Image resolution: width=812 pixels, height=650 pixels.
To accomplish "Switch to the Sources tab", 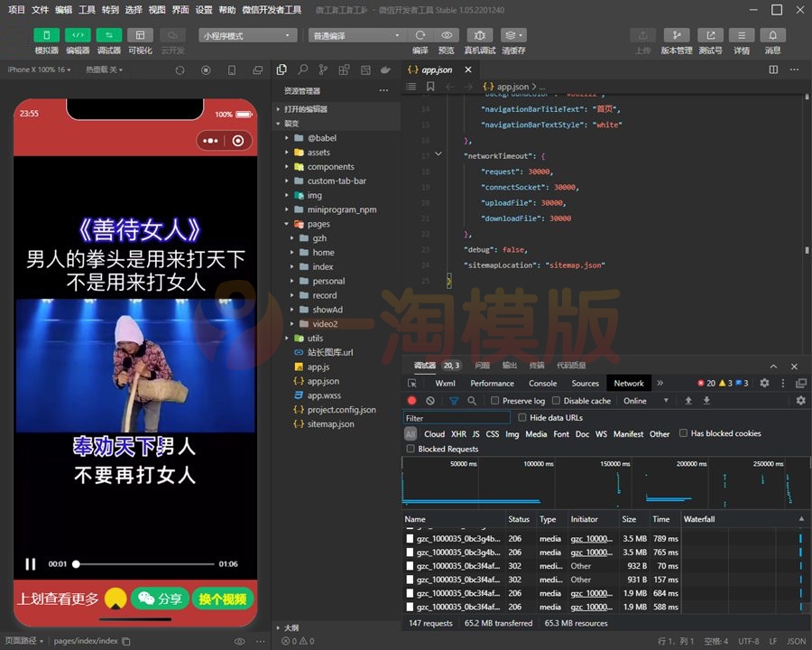I will [x=586, y=383].
